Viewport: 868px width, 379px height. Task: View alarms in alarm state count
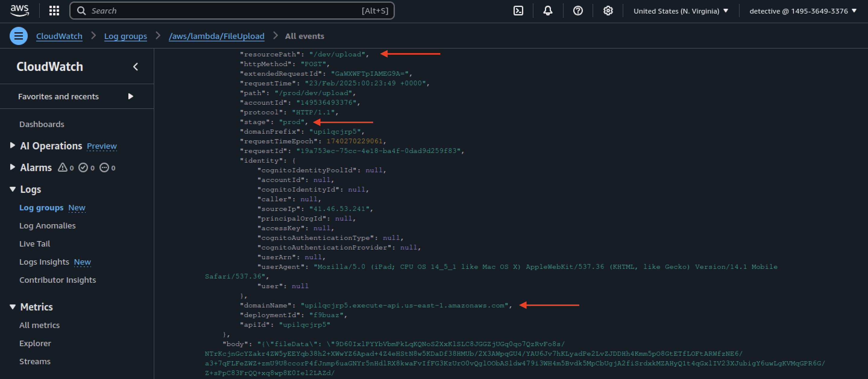click(x=66, y=167)
